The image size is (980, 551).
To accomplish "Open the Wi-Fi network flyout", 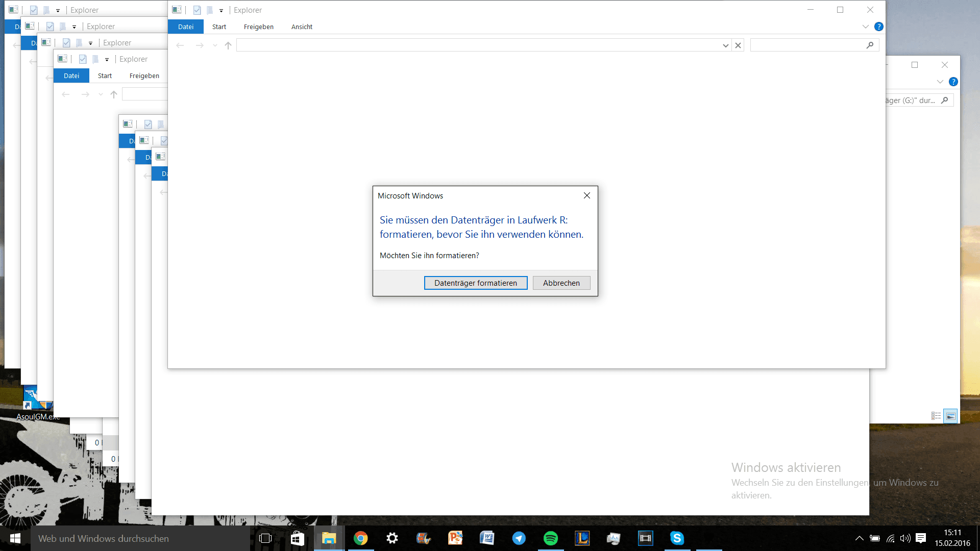I will pos(891,538).
